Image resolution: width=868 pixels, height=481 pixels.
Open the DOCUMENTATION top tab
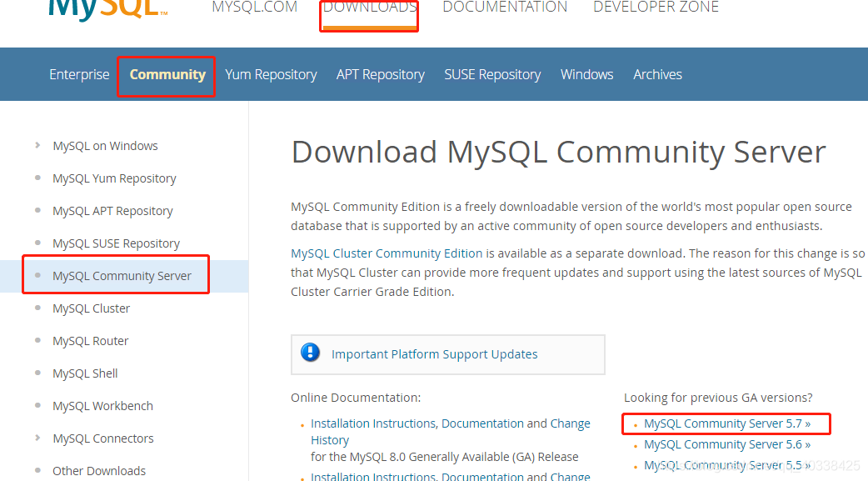(x=505, y=8)
